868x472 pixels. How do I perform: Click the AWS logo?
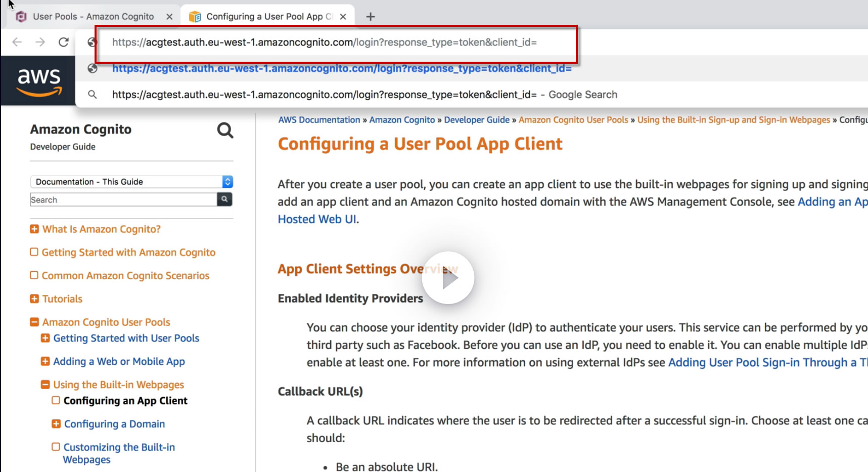[x=39, y=81]
